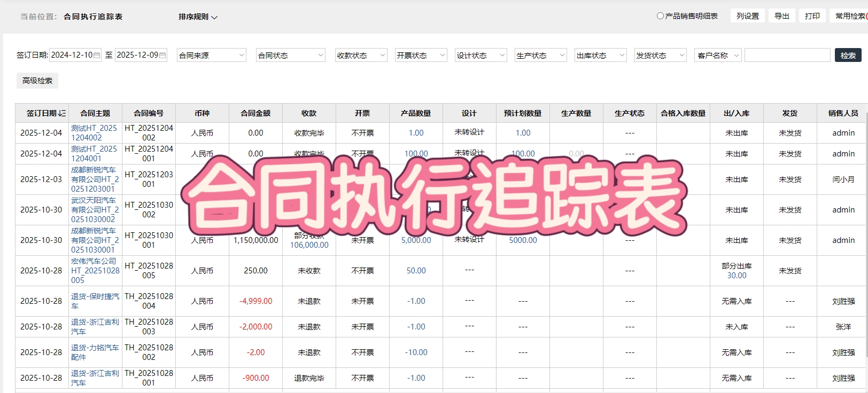The width and height of the screenshot is (868, 393).
Task: Click start date field 2024-12-10
Action: pyautogui.click(x=75, y=55)
